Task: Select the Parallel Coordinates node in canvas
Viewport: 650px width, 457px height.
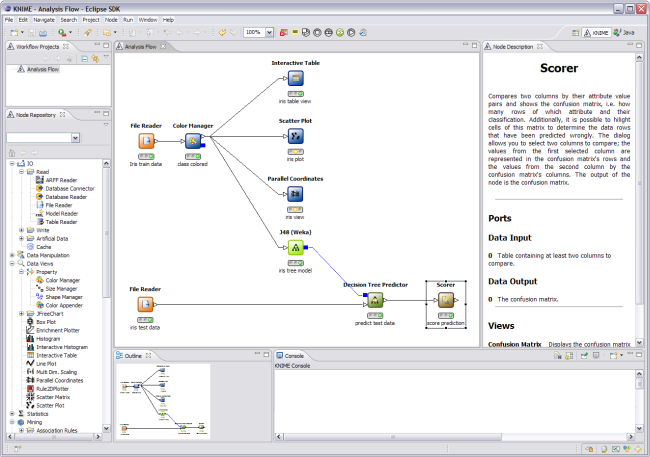Action: point(295,194)
